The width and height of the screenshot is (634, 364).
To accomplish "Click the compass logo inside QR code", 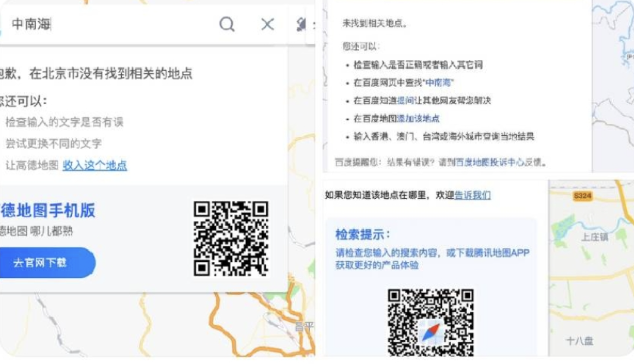I will click(x=431, y=332).
